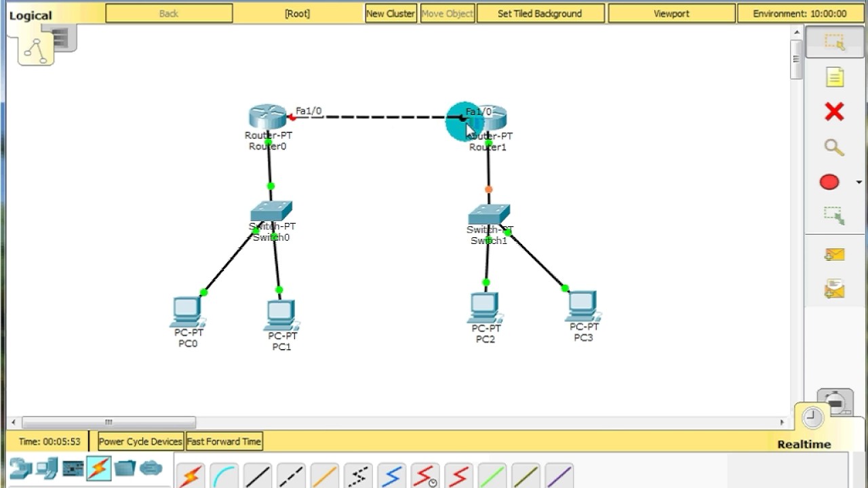Open the Environment time setting
Viewport: 868px width, 488px height.
pos(800,14)
